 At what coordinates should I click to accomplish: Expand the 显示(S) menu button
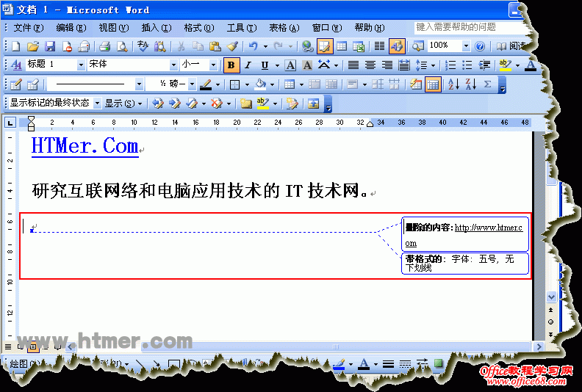point(123,104)
